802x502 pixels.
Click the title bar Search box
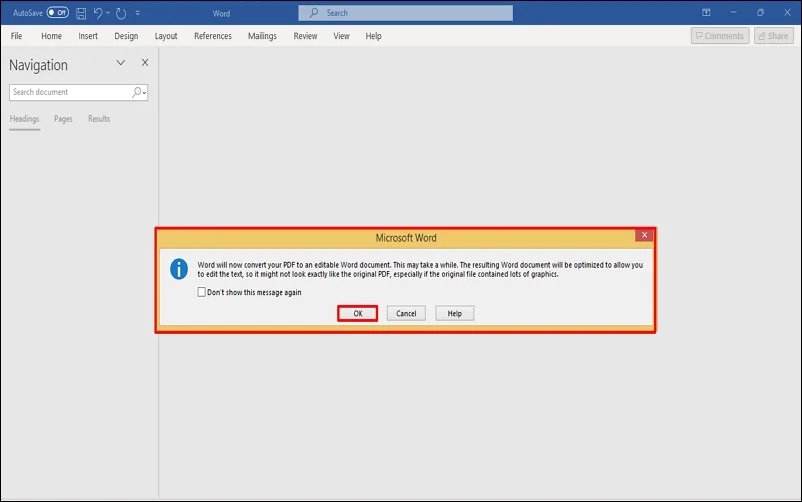pyautogui.click(x=405, y=13)
